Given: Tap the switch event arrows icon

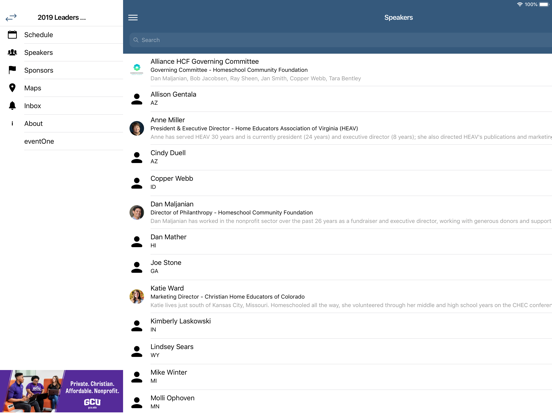Looking at the screenshot, I should (11, 17).
